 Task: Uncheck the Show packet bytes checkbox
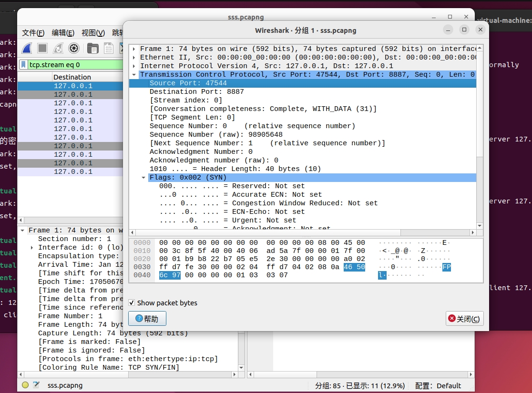click(132, 302)
